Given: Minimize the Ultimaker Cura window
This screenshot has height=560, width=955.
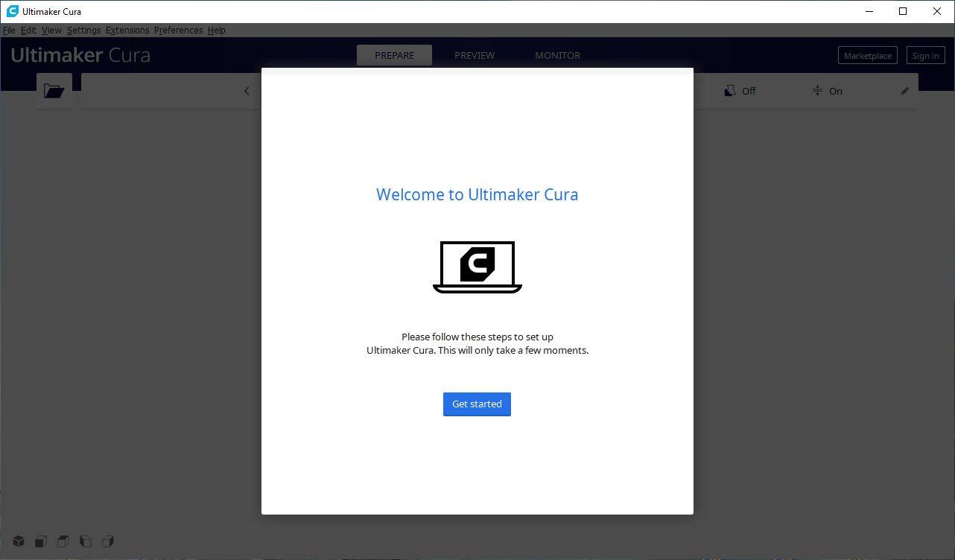Looking at the screenshot, I should tap(869, 11).
